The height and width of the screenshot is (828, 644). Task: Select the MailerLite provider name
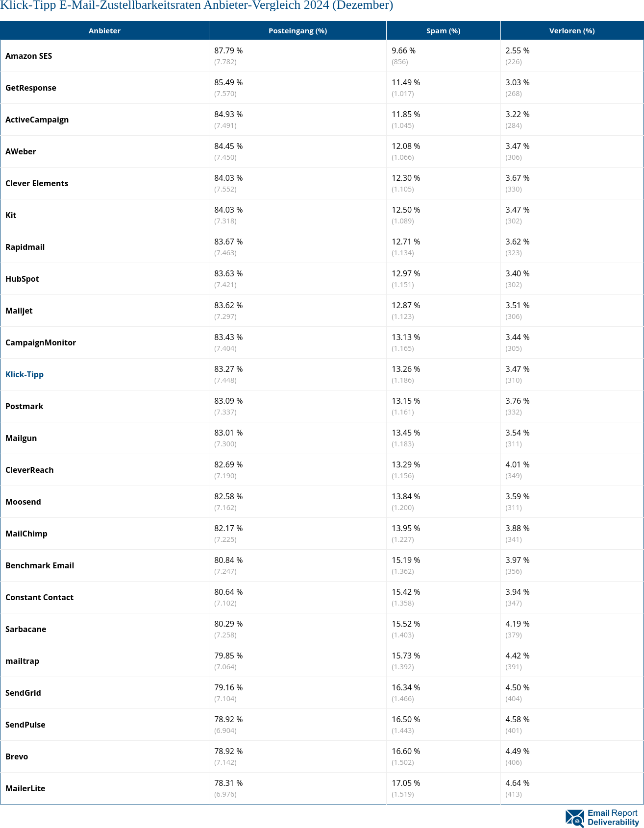(x=25, y=788)
